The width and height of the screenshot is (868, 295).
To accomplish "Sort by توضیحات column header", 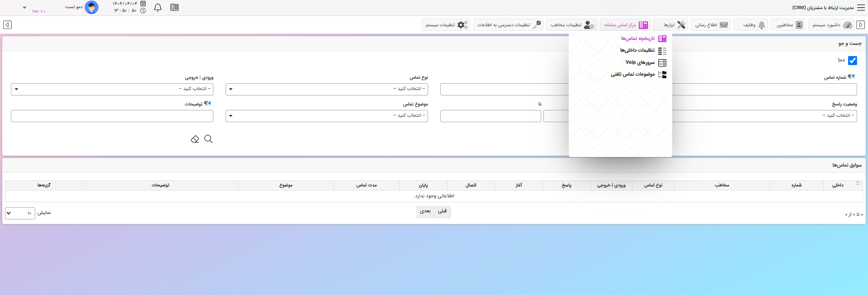I will click(160, 185).
